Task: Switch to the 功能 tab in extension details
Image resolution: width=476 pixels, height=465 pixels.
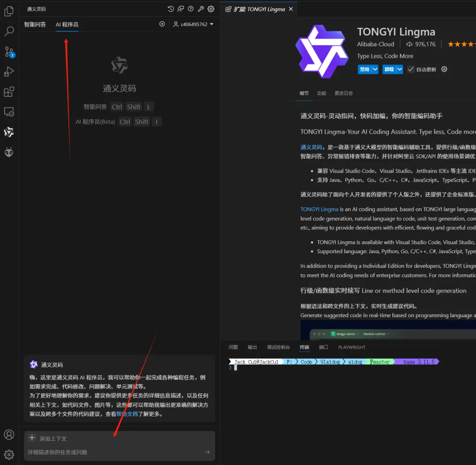Action: tap(321, 93)
